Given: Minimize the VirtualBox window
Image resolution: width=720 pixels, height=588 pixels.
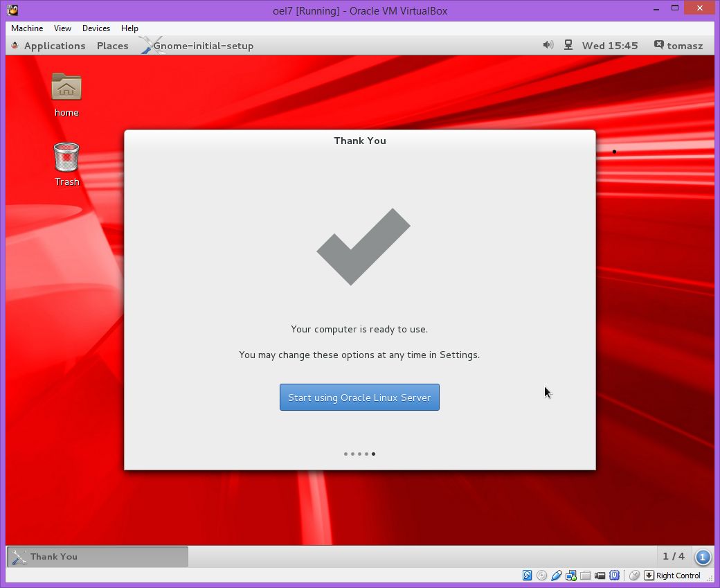Looking at the screenshot, I should [x=656, y=9].
